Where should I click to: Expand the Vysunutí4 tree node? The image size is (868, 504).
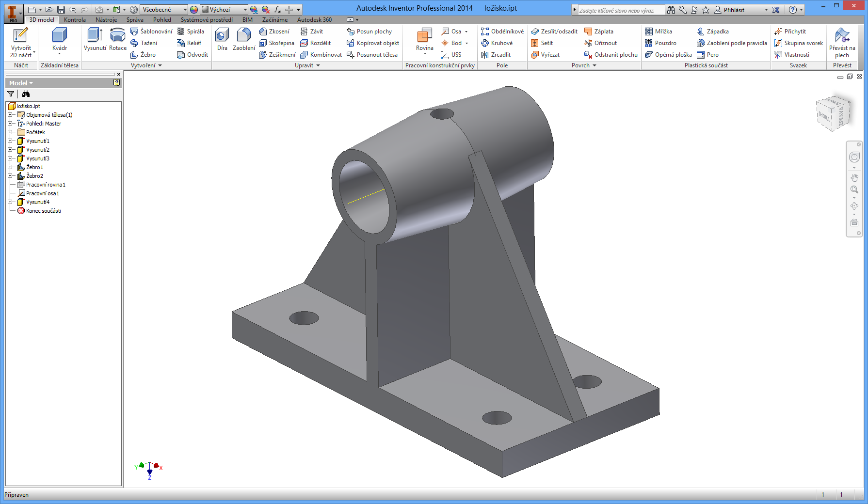point(10,202)
